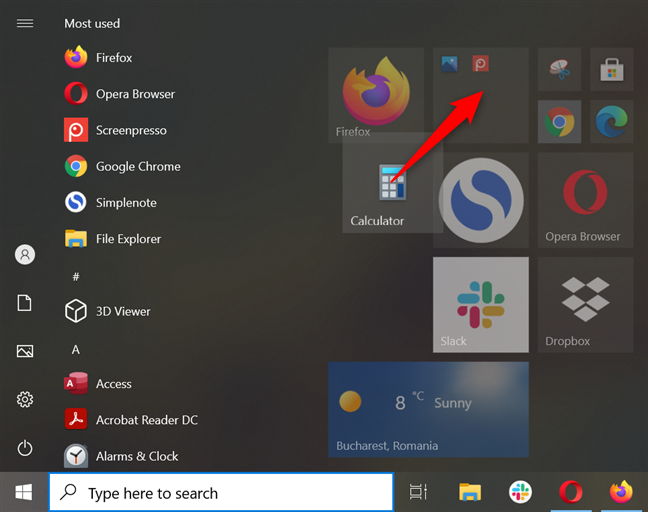Open Settings gear in the Start sidebar
This screenshot has height=512, width=648.
(x=25, y=400)
